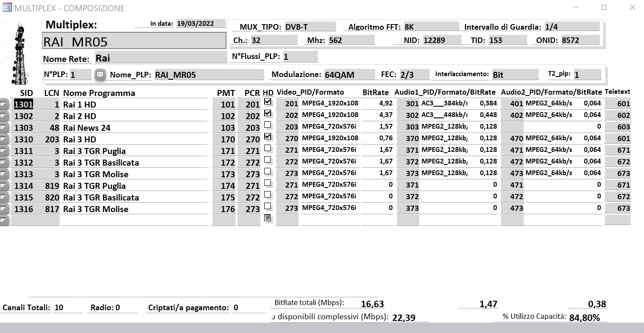644x333 pixels.
Task: Check the HD box for Rai News 24
Action: pyautogui.click(x=268, y=125)
